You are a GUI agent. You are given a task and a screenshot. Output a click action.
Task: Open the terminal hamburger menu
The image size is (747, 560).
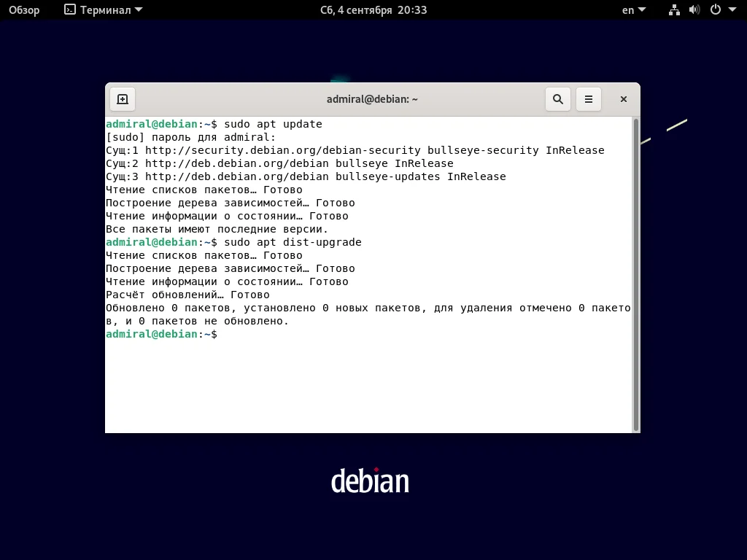pos(589,98)
